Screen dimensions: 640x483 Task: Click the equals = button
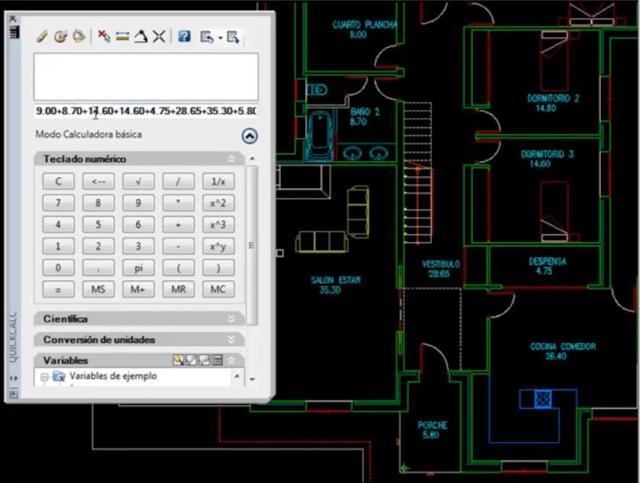(58, 289)
